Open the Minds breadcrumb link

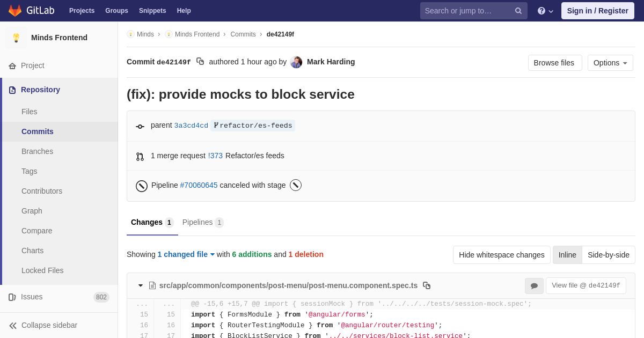coord(145,34)
